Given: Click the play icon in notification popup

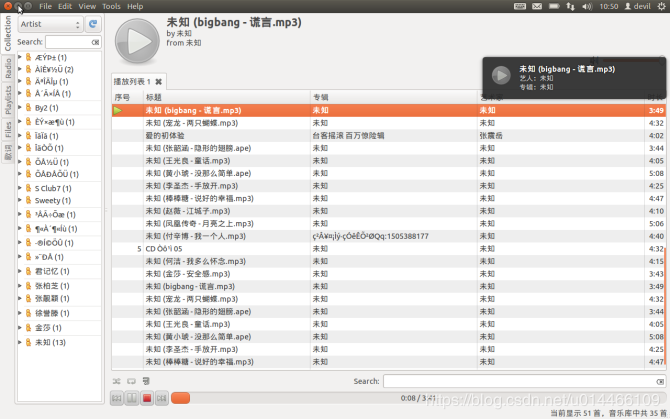Looking at the screenshot, I should point(501,75).
